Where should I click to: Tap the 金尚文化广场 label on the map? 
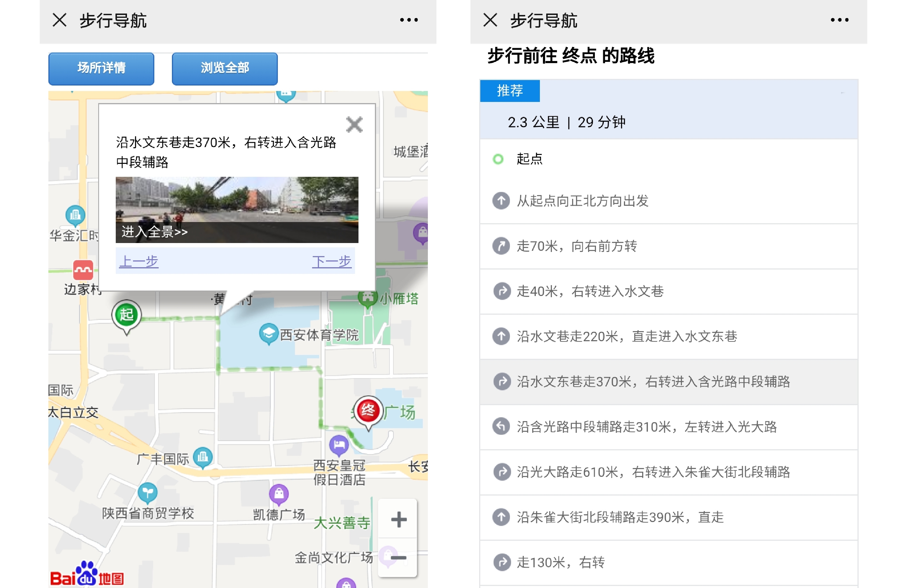[x=334, y=558]
